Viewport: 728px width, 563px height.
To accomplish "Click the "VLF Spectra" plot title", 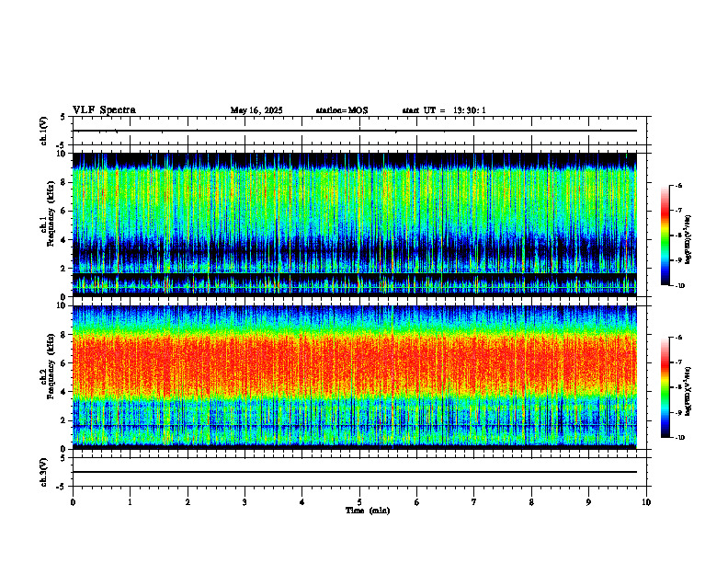I will (104, 110).
